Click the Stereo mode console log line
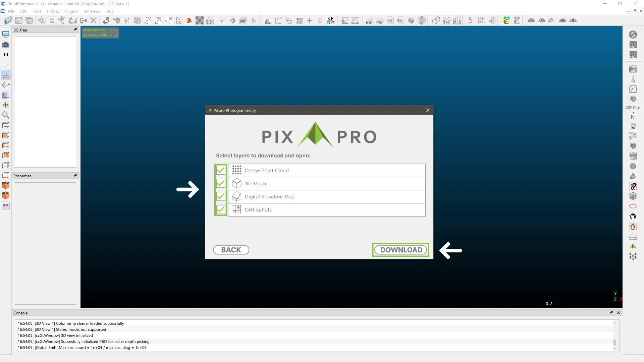The width and height of the screenshot is (644, 362). pyautogui.click(x=61, y=329)
